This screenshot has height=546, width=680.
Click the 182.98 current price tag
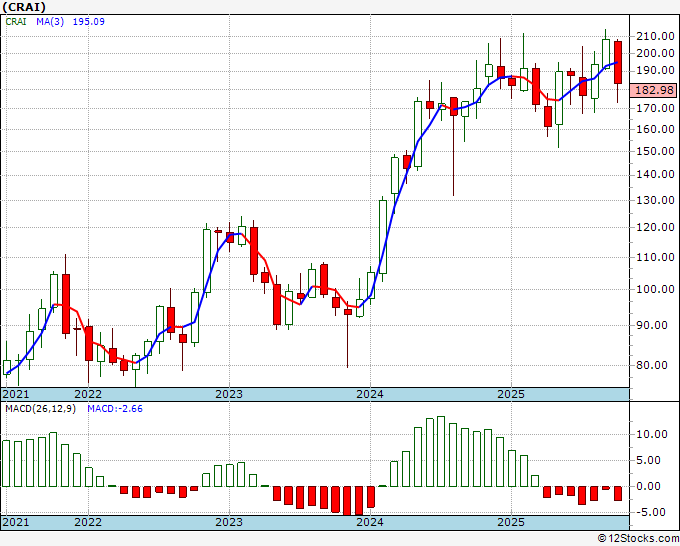pos(655,90)
